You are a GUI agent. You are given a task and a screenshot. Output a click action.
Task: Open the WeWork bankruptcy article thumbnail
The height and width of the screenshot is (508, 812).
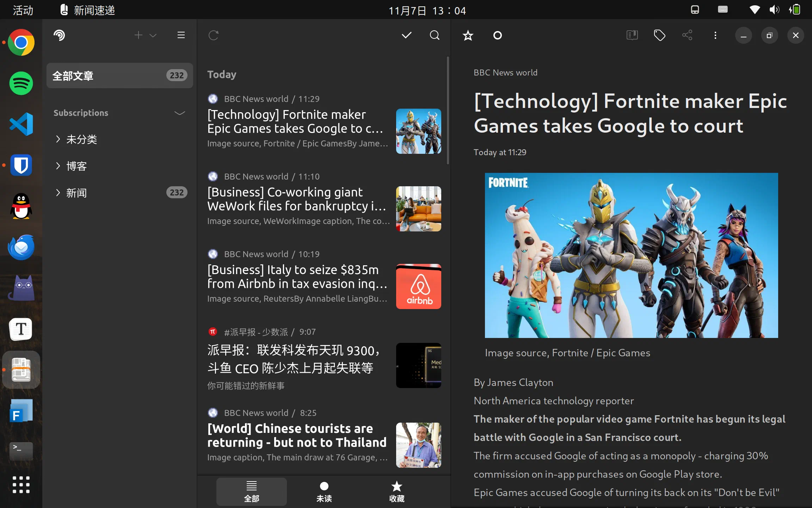[x=418, y=209]
